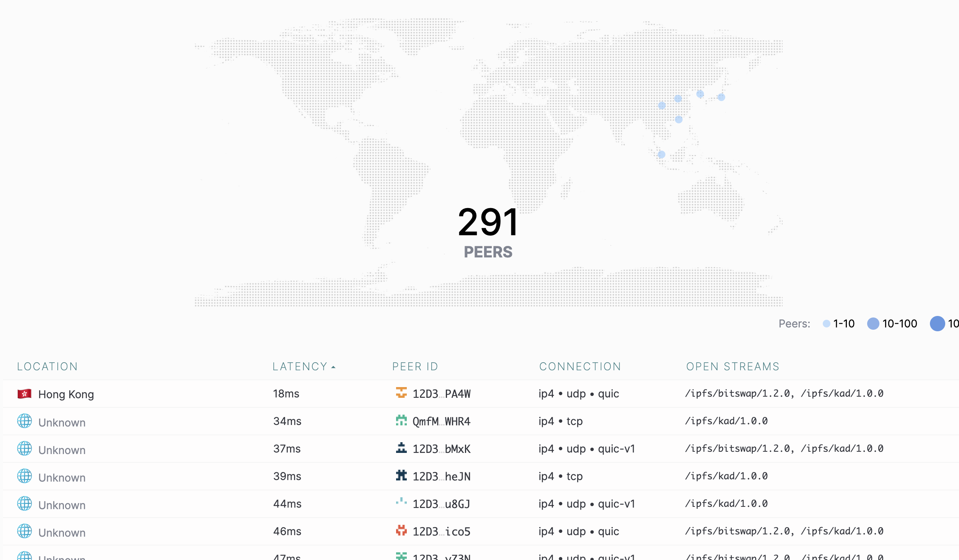The image size is (959, 560).
Task: Toggle sort arrow beside the Latency header
Action: click(333, 367)
